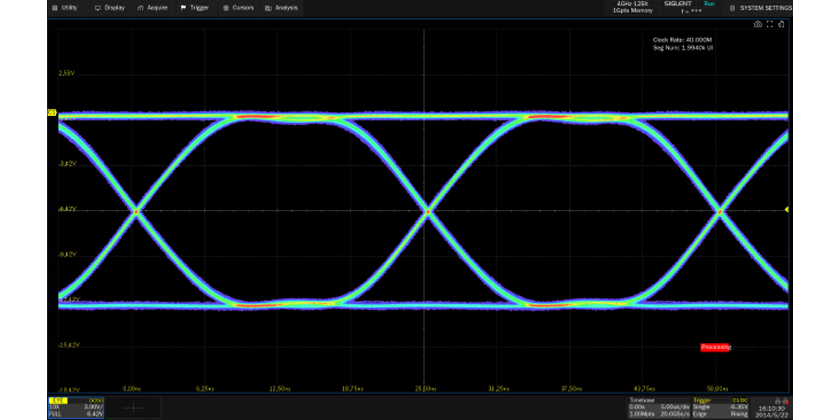Click the camera screenshot icon
This screenshot has height=420, width=840.
[x=757, y=24]
